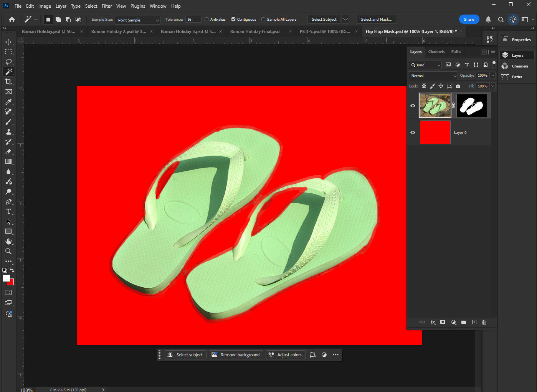Select the Crop tool
The width and height of the screenshot is (537, 392).
(x=8, y=82)
